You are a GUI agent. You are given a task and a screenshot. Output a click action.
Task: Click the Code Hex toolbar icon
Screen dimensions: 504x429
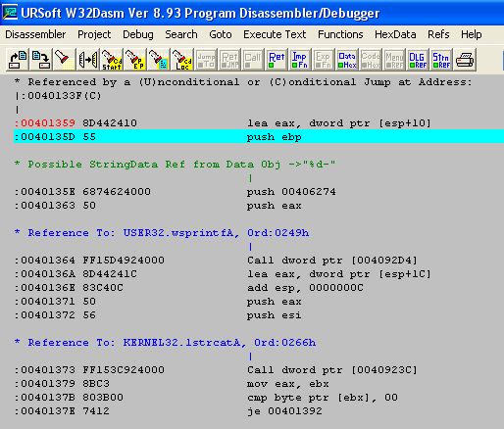click(x=371, y=60)
